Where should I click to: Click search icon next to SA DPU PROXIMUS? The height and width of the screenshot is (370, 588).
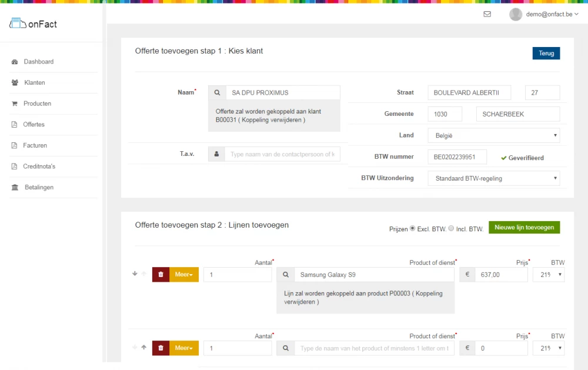217,93
